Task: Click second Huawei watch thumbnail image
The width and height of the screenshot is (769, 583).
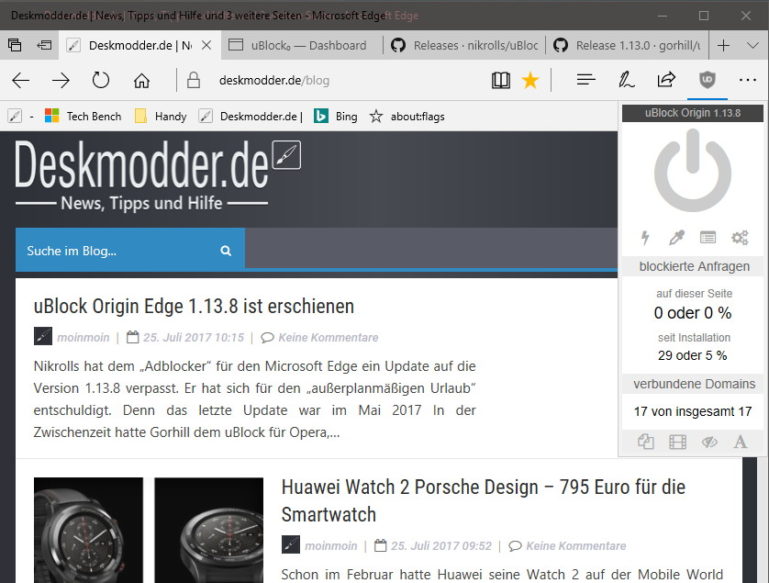Action: (209, 530)
